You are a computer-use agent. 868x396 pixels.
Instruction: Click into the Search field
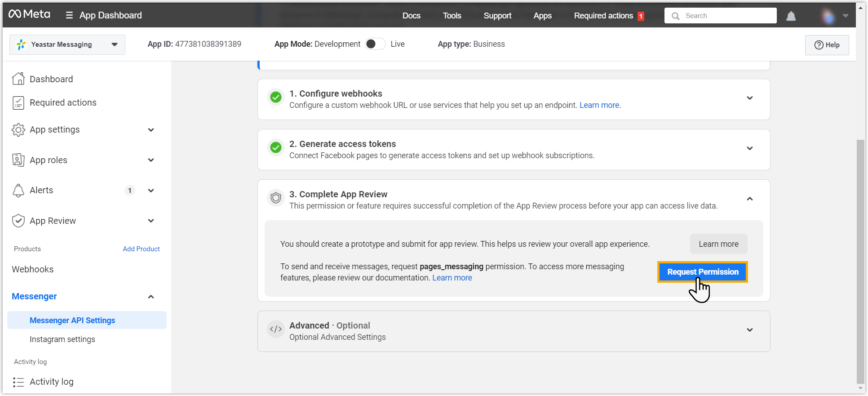click(721, 16)
